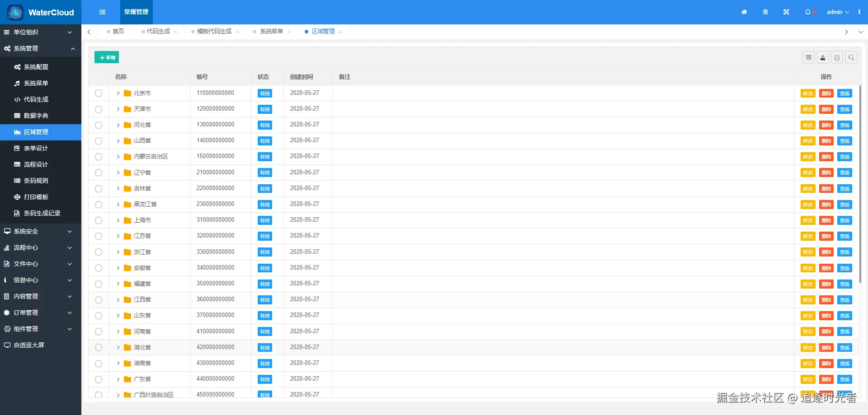Open 代码生成 in sidebar
This screenshot has width=868, height=415.
[x=41, y=99]
